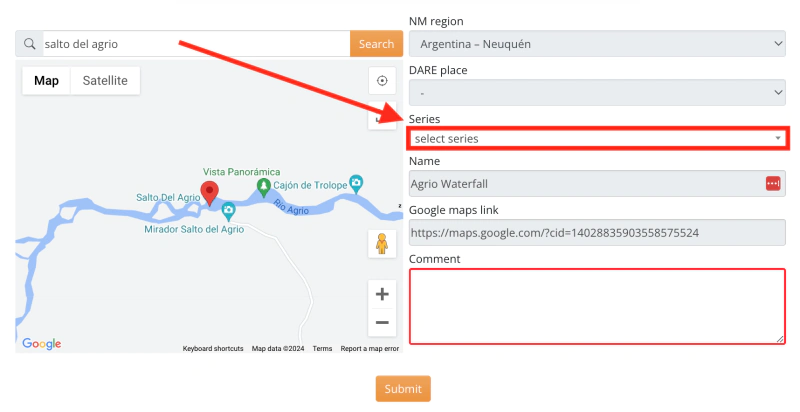
Task: Click the Vista Panorámica green park marker
Action: pos(263,186)
